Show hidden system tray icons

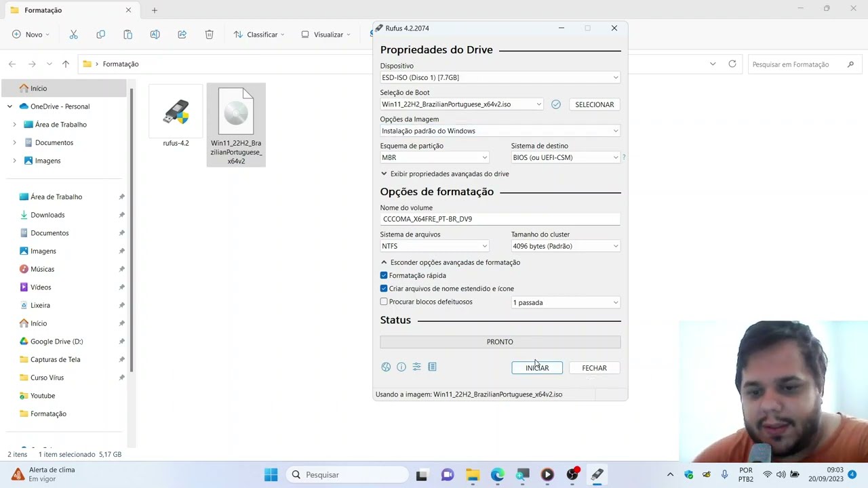click(670, 474)
